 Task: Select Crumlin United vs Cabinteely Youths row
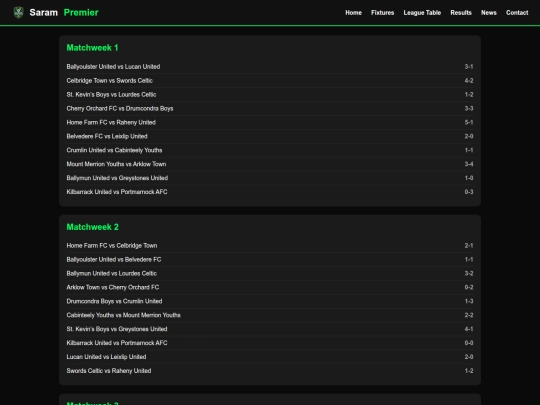pyautogui.click(x=270, y=150)
